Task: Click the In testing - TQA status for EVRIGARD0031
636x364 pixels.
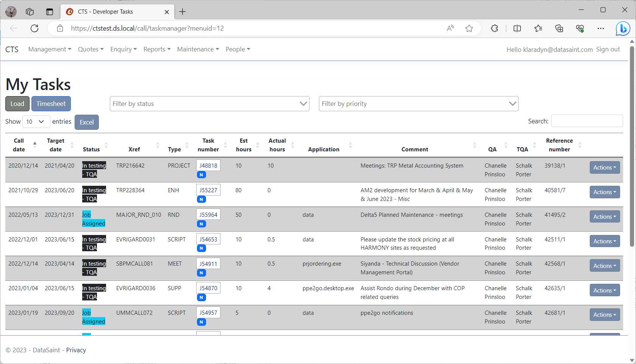Action: click(94, 244)
